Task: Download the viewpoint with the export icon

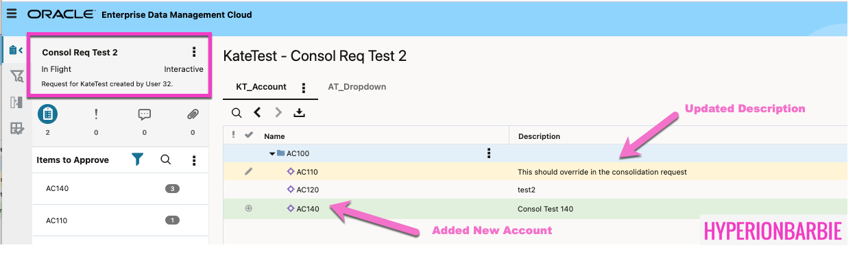Action: coord(299,113)
